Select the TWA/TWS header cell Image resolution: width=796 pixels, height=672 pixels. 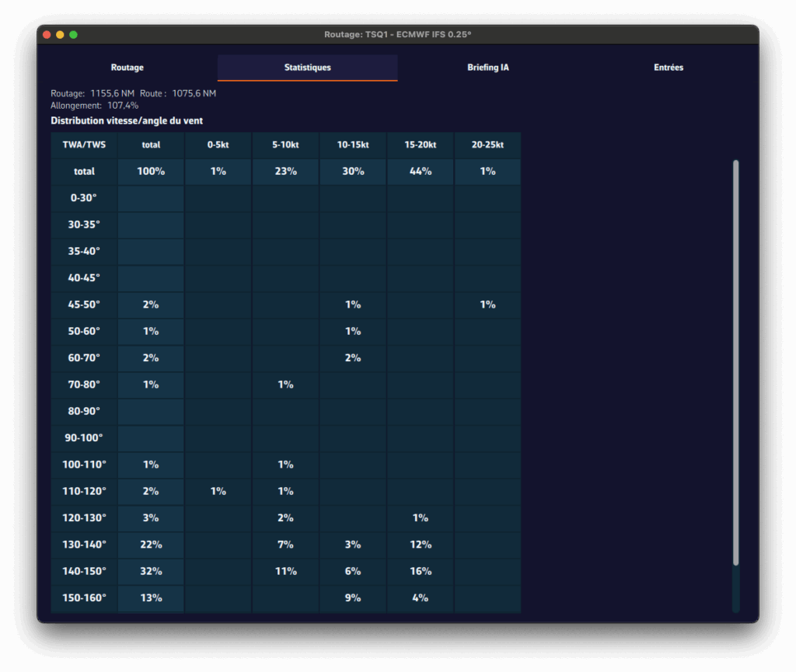[84, 144]
